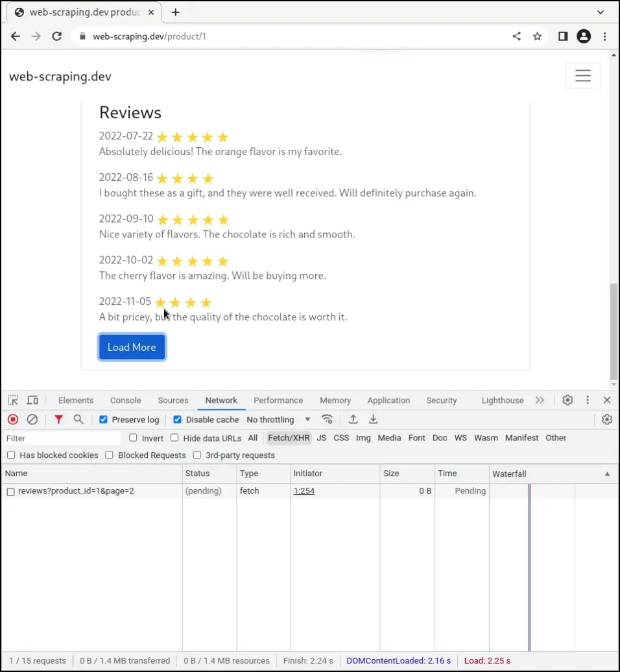Open network conditions wifi icon
Viewport: 620px width, 672px height.
pyautogui.click(x=328, y=420)
